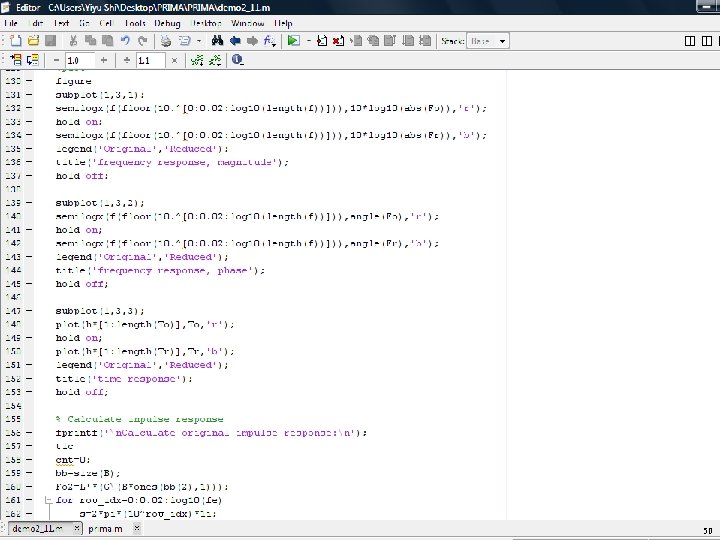Show cell mode information via blue info icon
The image size is (720, 540).
[x=237, y=60]
